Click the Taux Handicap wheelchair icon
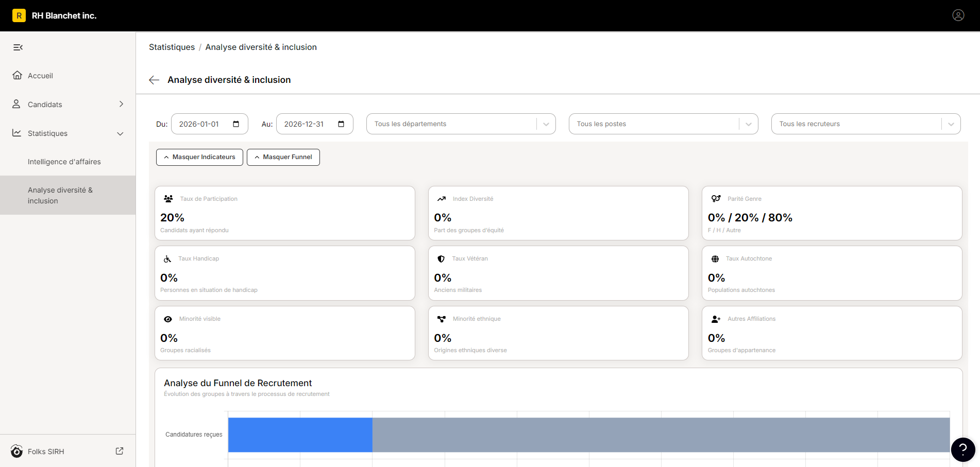Screen dimensions: 980x467 [x=167, y=259]
